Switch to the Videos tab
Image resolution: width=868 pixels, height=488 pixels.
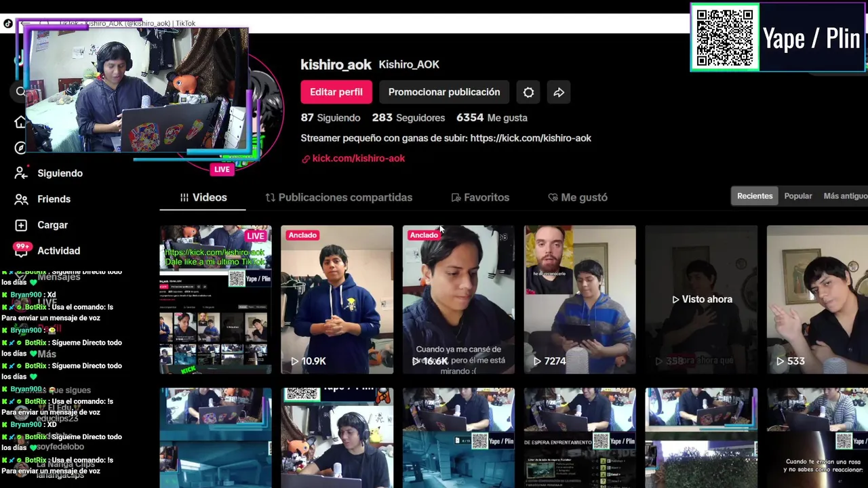click(203, 197)
